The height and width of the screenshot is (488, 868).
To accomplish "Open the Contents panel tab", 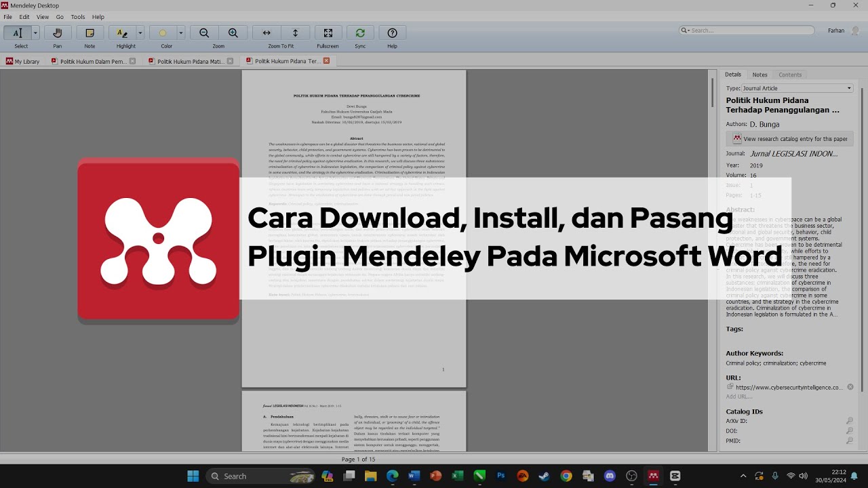I will point(790,75).
